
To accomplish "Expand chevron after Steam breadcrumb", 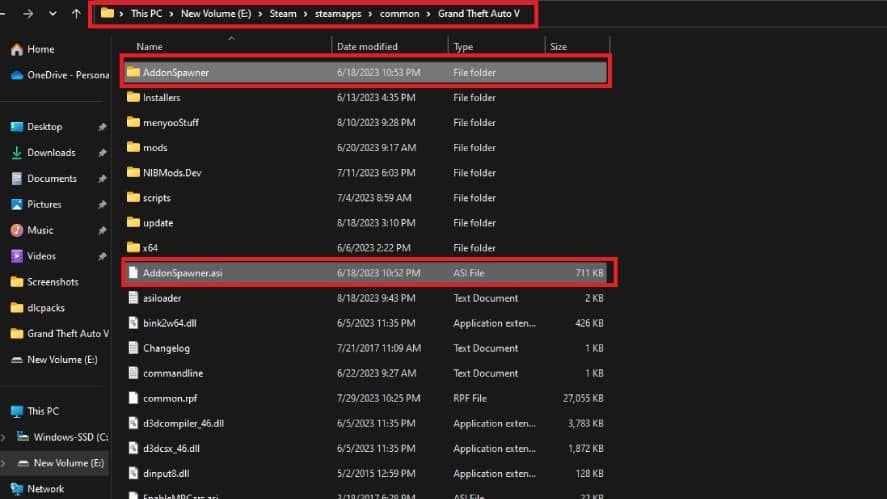I will pyautogui.click(x=305, y=14).
